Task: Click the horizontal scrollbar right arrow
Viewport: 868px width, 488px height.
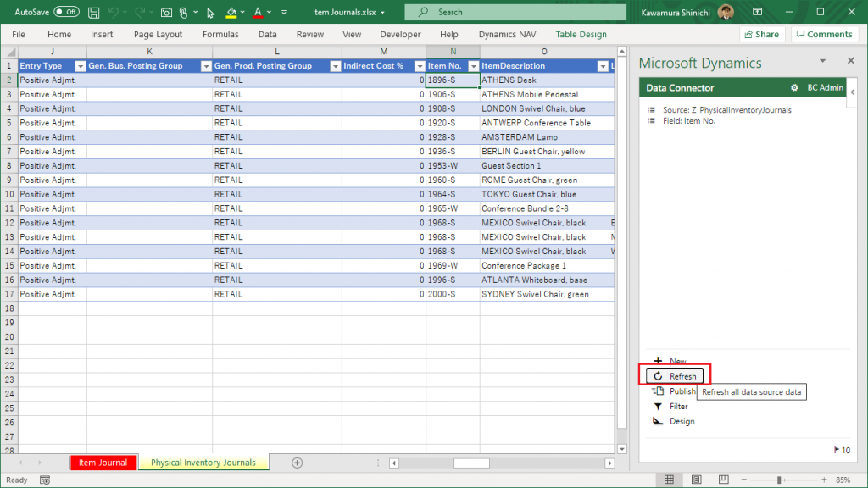Action: pyautogui.click(x=609, y=463)
